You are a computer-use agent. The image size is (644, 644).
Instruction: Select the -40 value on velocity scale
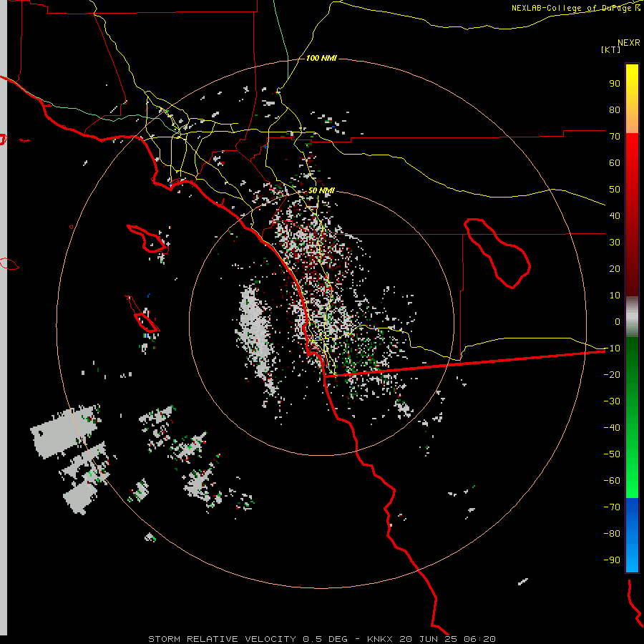(x=612, y=428)
